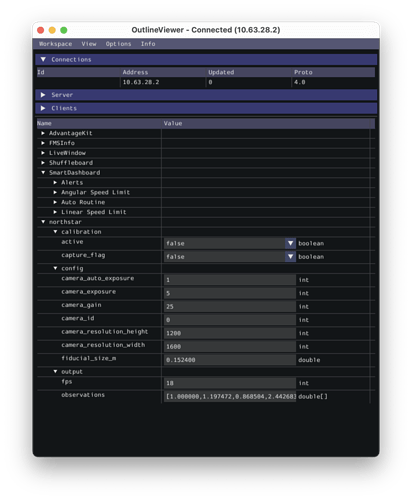Click the green macOS zoom window button
The height and width of the screenshot is (500, 412).
(64, 30)
